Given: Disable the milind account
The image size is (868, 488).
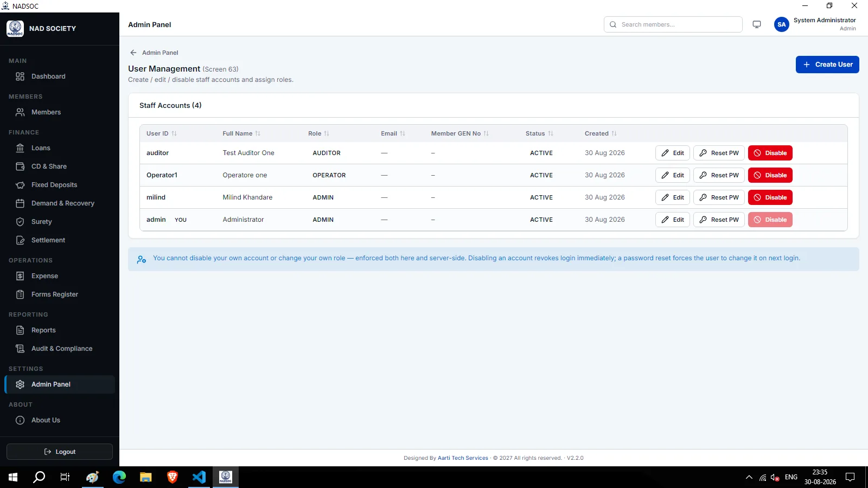Looking at the screenshot, I should (770, 197).
